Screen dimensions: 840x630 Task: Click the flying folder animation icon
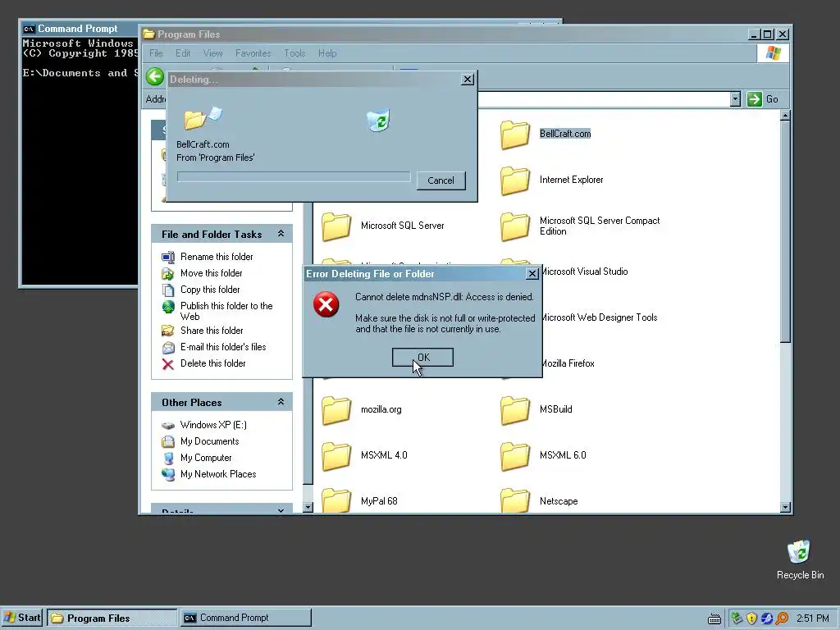coord(203,118)
